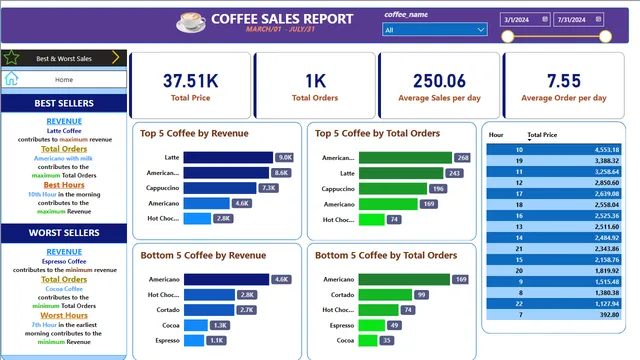
Task: Click the 268 orders data label
Action: (462, 158)
